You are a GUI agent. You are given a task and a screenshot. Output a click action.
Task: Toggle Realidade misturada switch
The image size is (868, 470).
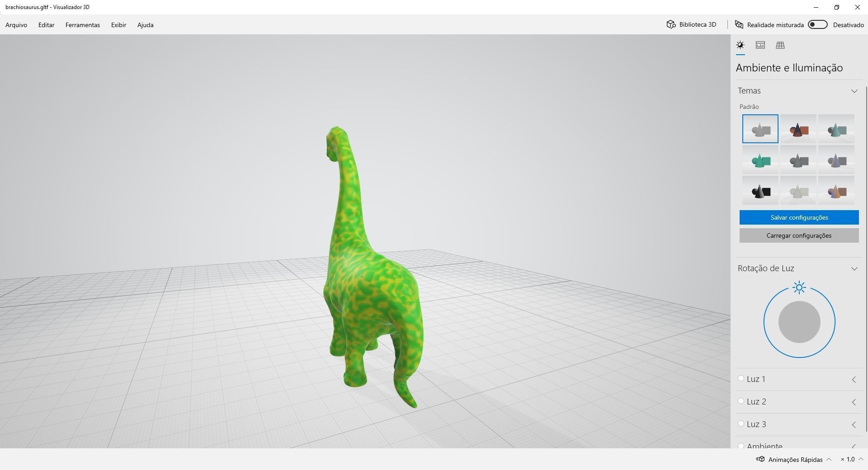817,24
